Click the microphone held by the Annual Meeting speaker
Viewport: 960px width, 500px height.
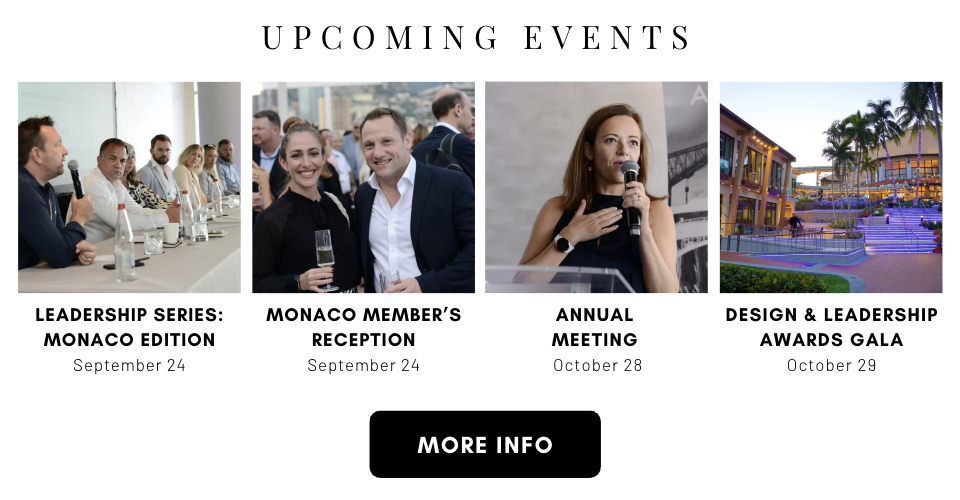(631, 178)
